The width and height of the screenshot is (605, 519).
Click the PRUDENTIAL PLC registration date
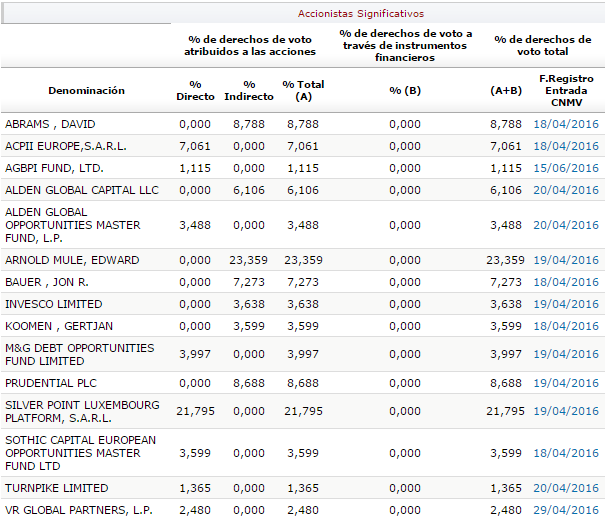pyautogui.click(x=566, y=383)
